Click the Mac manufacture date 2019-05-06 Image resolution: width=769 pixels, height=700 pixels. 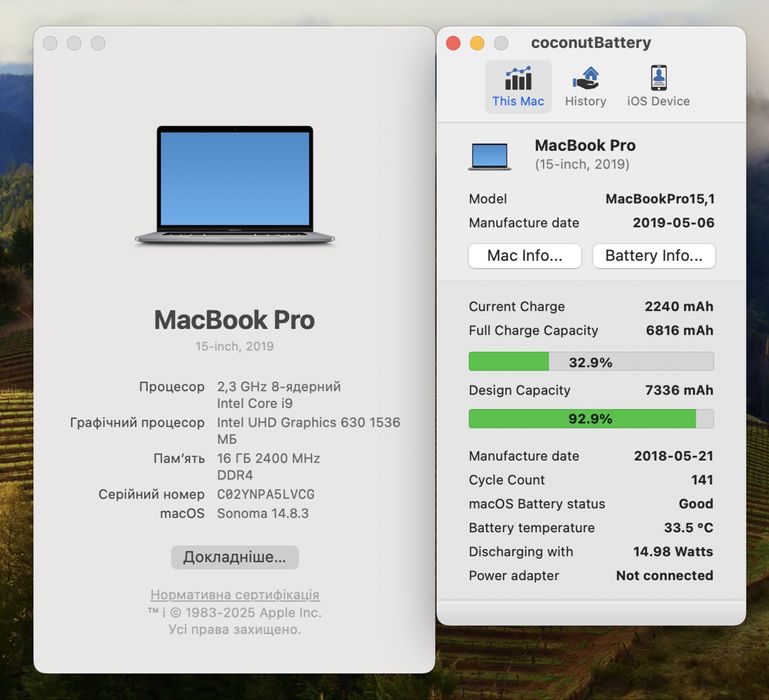pyautogui.click(x=673, y=223)
